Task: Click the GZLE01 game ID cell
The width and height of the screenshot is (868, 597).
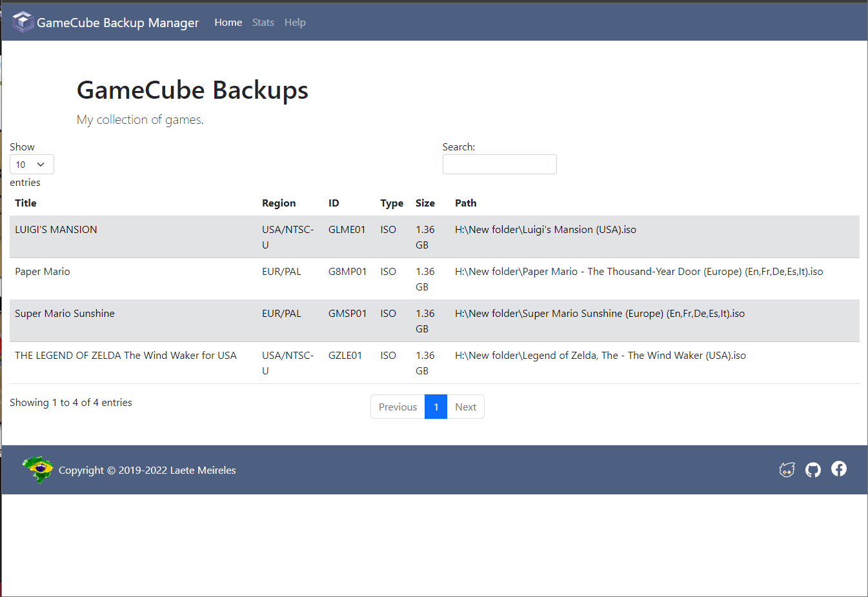Action: (x=345, y=356)
